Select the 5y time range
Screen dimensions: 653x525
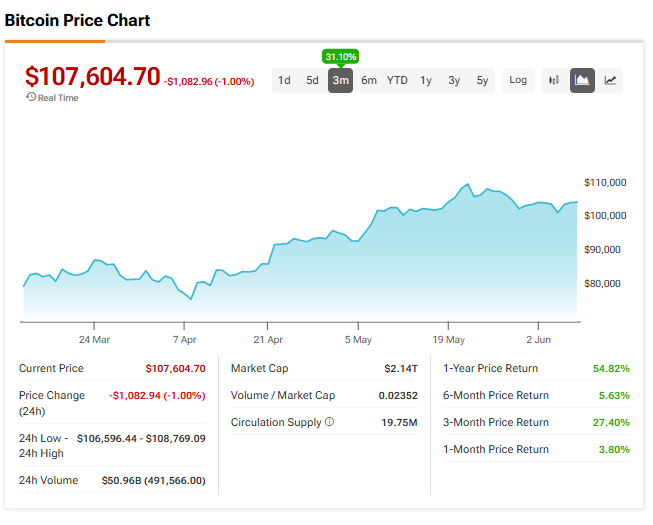pyautogui.click(x=482, y=80)
